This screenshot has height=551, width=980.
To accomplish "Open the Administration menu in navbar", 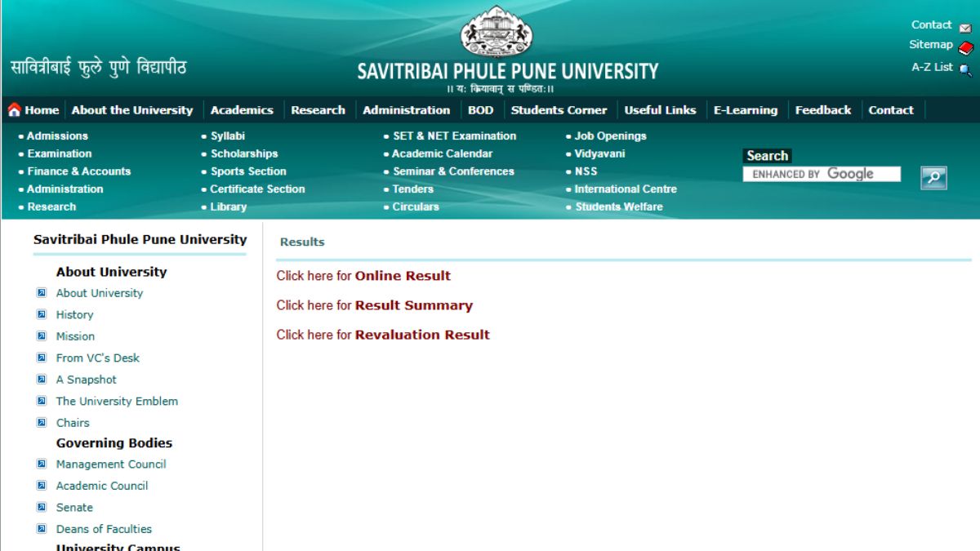I will [406, 110].
